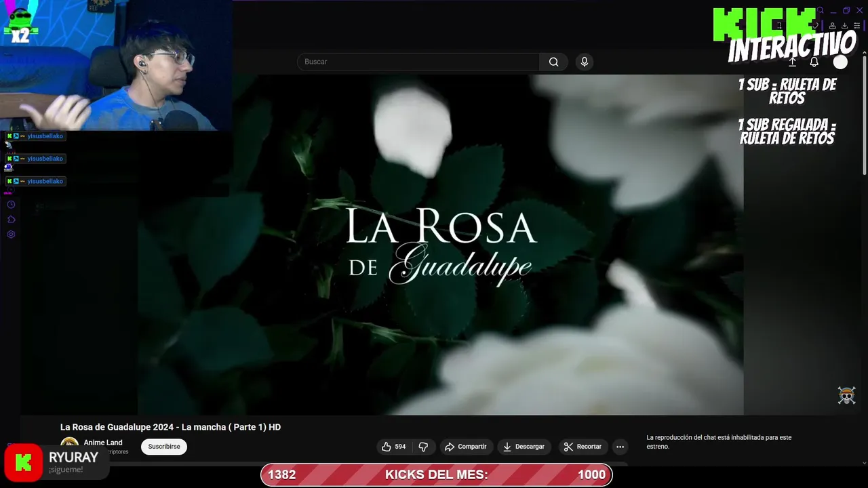Screen dimensions: 868x488
Task: Click the second yisusbellako chat username
Action: [45, 159]
